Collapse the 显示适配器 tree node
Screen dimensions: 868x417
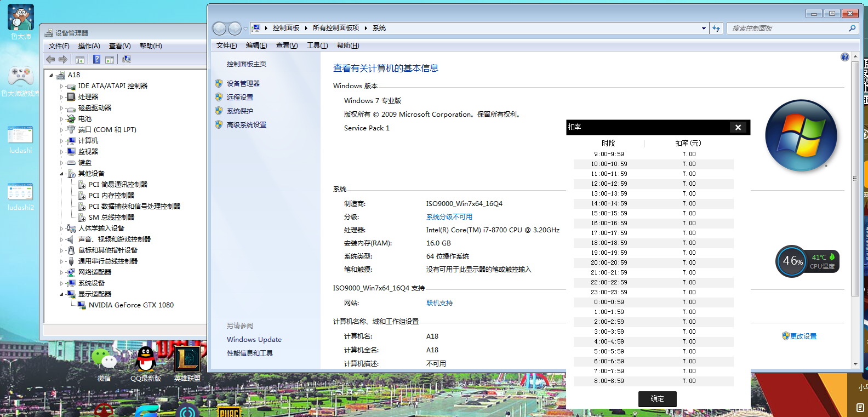pyautogui.click(x=61, y=294)
